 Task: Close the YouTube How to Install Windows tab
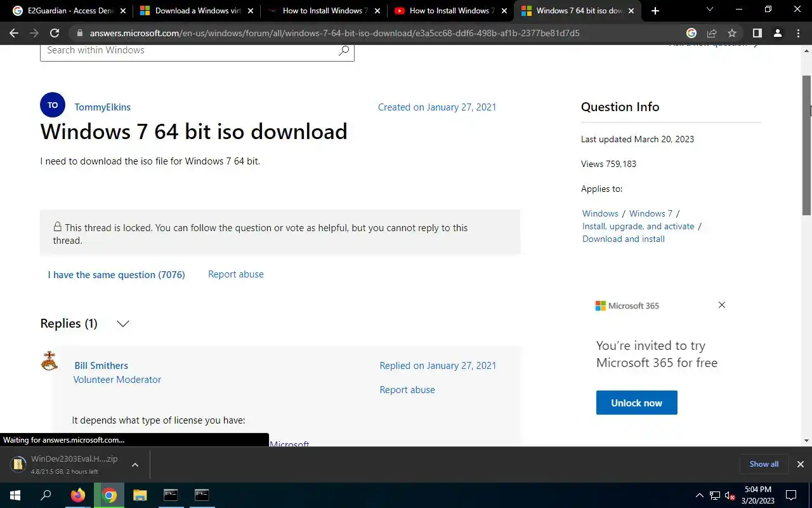click(x=504, y=11)
